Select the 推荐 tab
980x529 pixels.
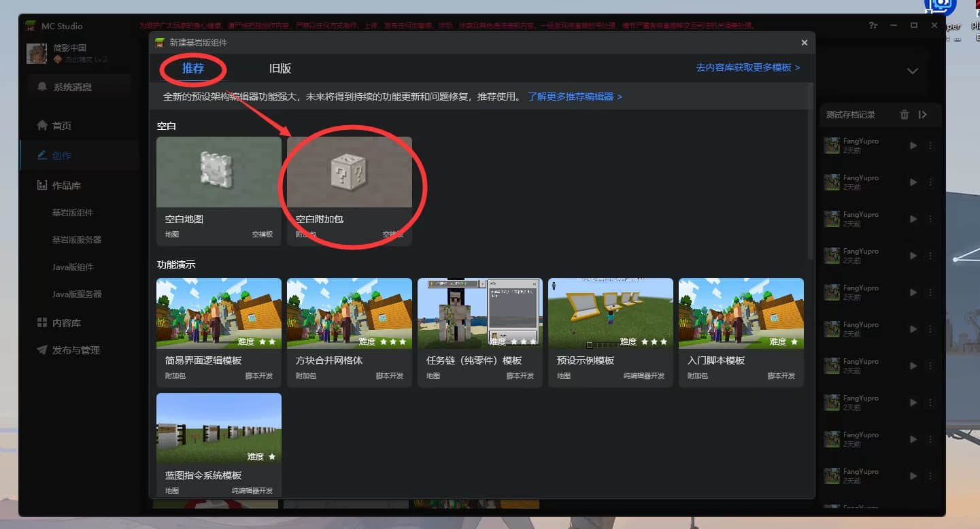click(193, 69)
